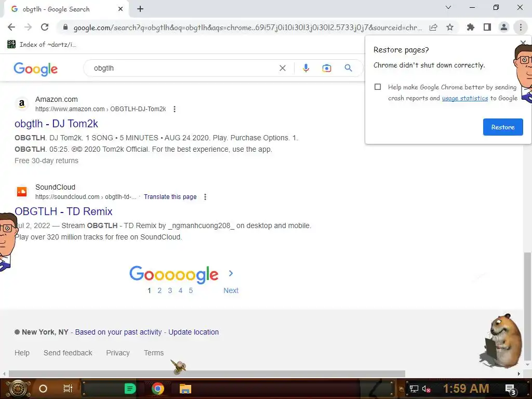Go to results page 4
Image resolution: width=532 pixels, height=399 pixels.
tap(180, 290)
